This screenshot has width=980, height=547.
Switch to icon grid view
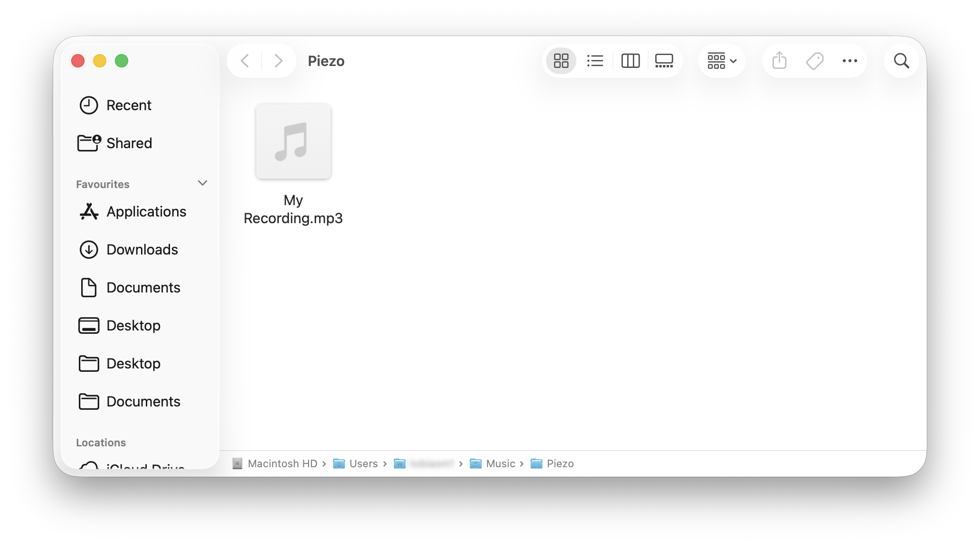tap(561, 61)
